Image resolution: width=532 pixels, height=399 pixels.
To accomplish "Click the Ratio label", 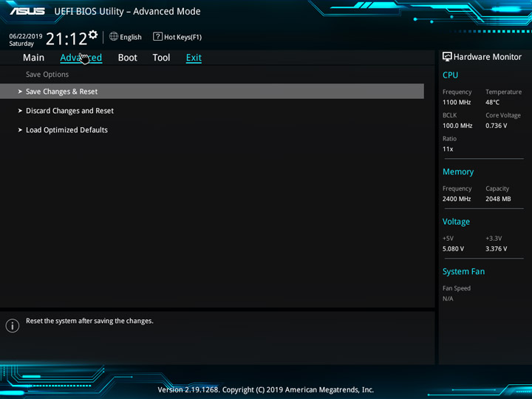I will tap(449, 139).
